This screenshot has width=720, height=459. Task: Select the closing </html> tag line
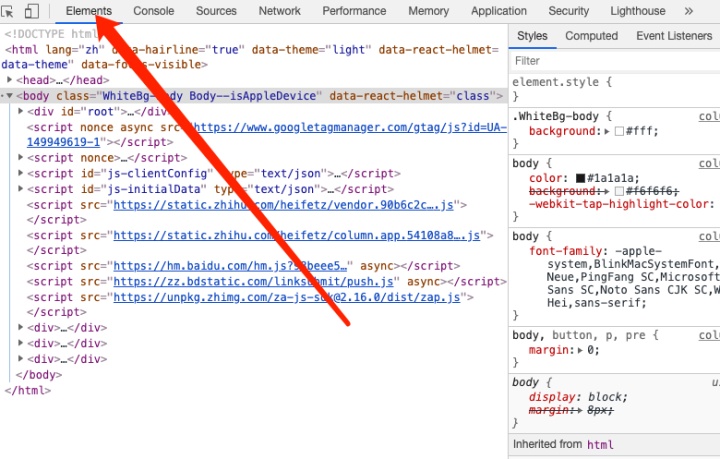pyautogui.click(x=28, y=390)
